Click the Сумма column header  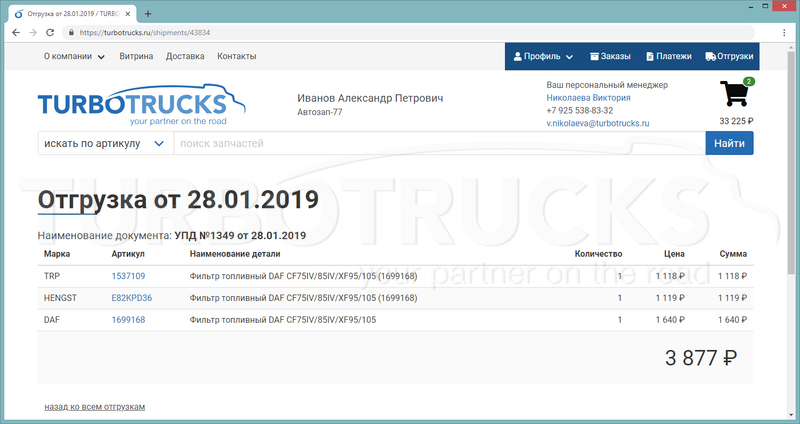coord(733,254)
